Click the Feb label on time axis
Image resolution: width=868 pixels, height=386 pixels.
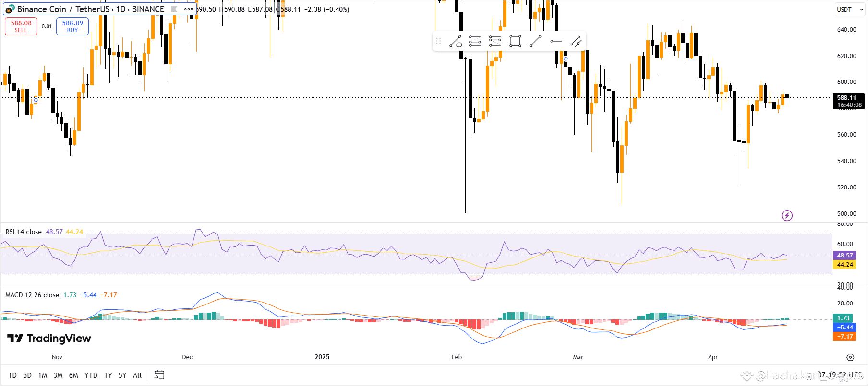457,357
